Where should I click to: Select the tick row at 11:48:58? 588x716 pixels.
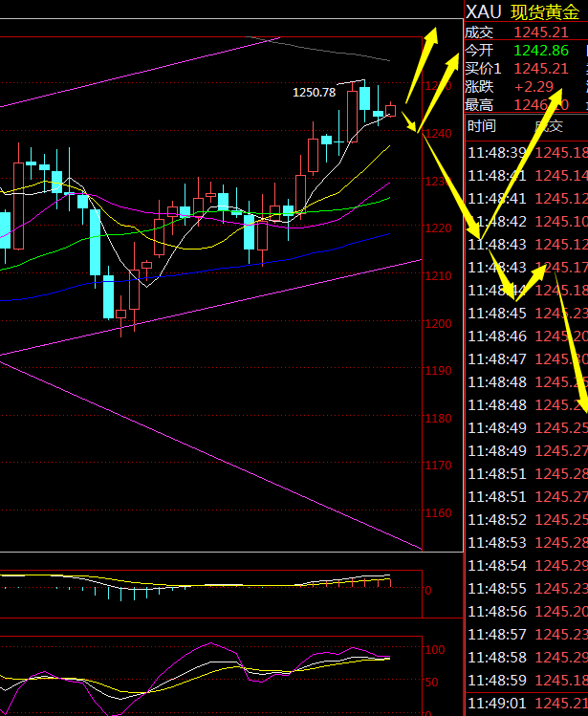(x=527, y=658)
